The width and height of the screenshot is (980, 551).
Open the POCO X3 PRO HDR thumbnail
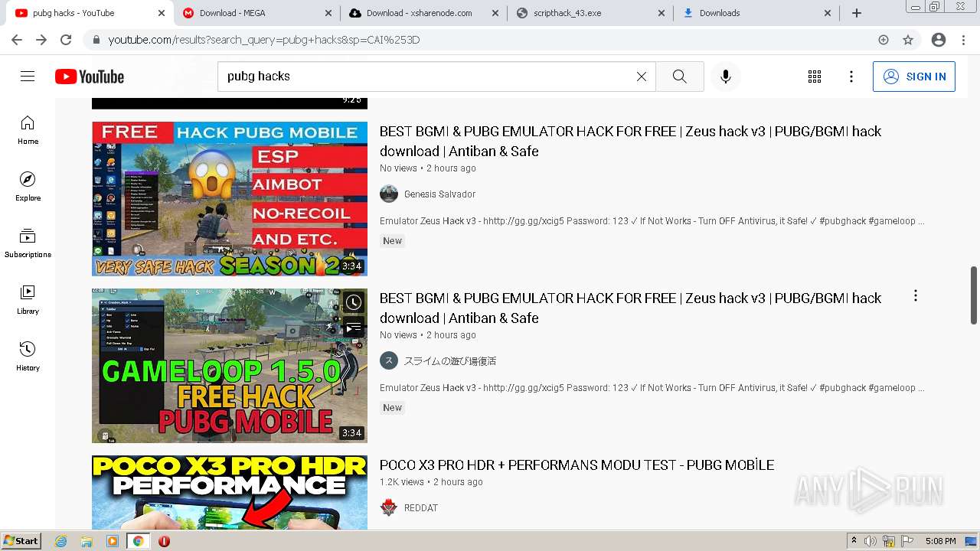[x=230, y=492]
